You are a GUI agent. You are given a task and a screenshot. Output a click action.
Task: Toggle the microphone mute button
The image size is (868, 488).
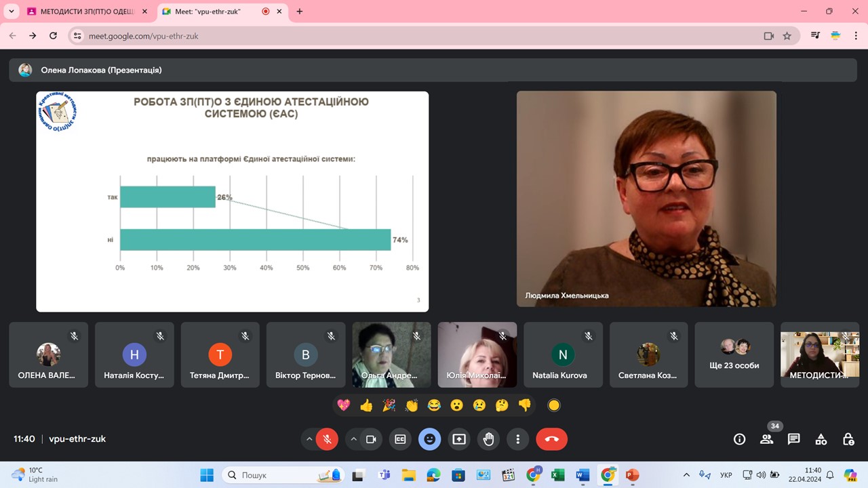point(327,439)
